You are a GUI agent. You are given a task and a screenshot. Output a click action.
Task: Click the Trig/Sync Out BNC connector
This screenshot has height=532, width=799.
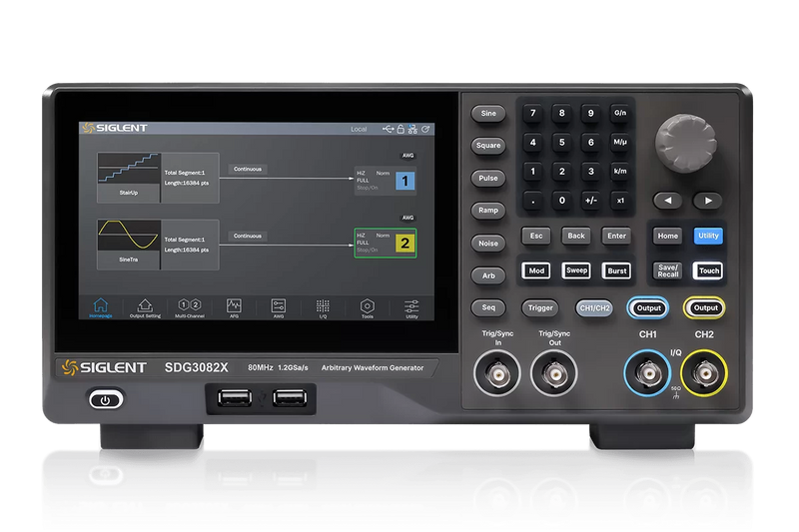(554, 374)
